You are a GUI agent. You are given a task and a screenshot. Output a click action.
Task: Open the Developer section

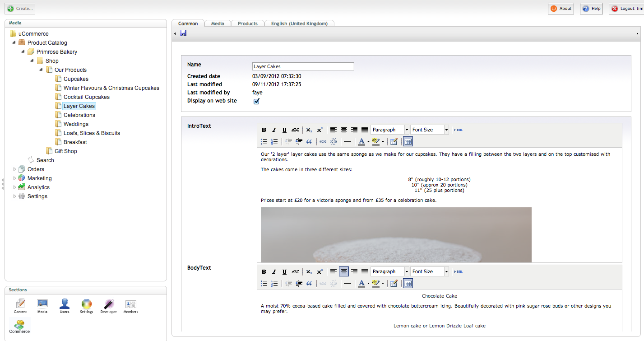click(109, 306)
